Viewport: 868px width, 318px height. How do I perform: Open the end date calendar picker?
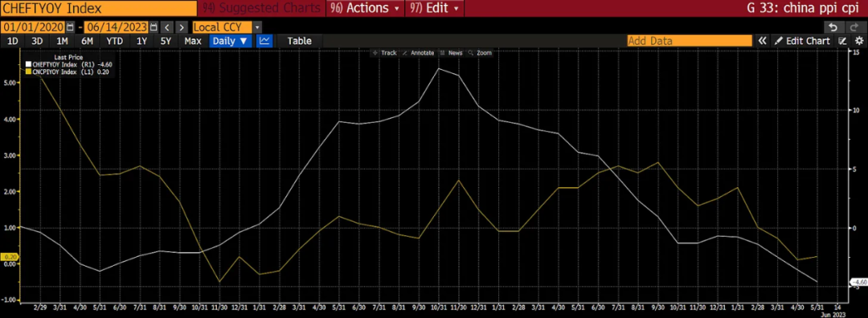coord(154,27)
